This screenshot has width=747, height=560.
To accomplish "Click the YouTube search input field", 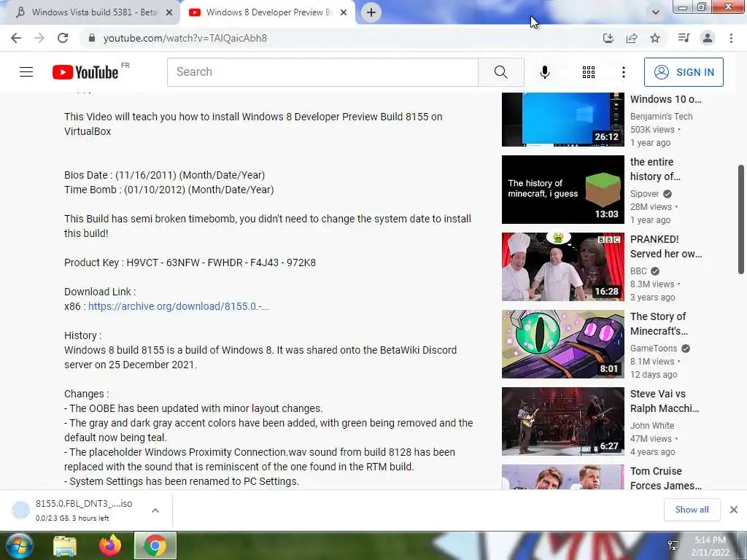I will point(322,72).
